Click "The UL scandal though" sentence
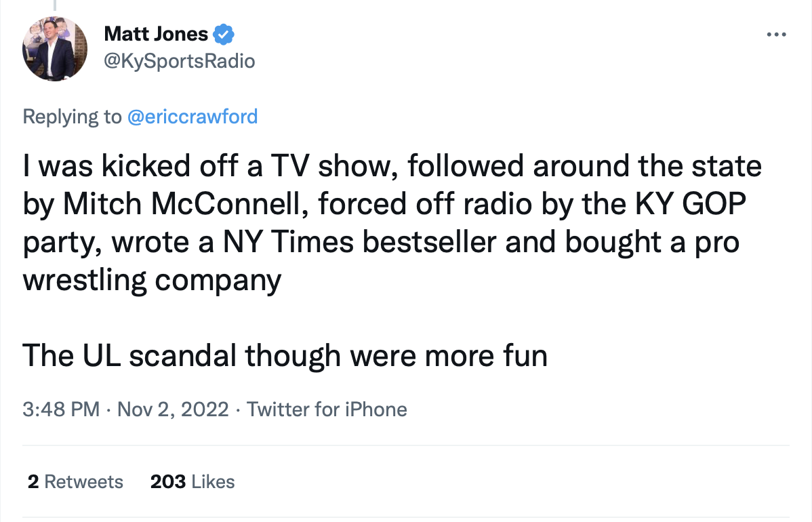812x522 pixels. pos(182,357)
